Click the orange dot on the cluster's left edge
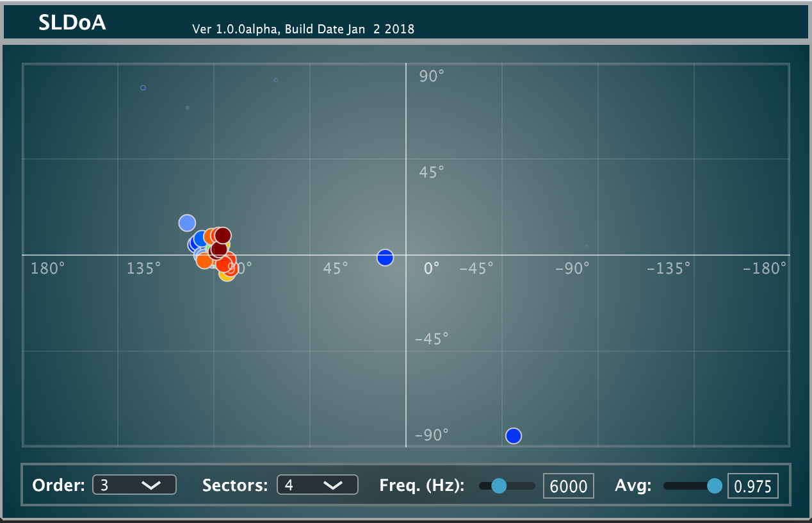 tap(204, 260)
